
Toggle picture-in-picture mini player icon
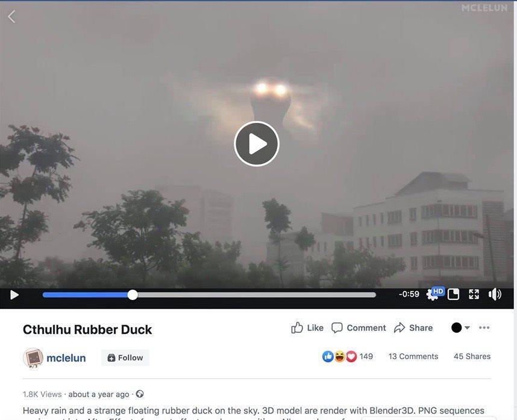(453, 295)
